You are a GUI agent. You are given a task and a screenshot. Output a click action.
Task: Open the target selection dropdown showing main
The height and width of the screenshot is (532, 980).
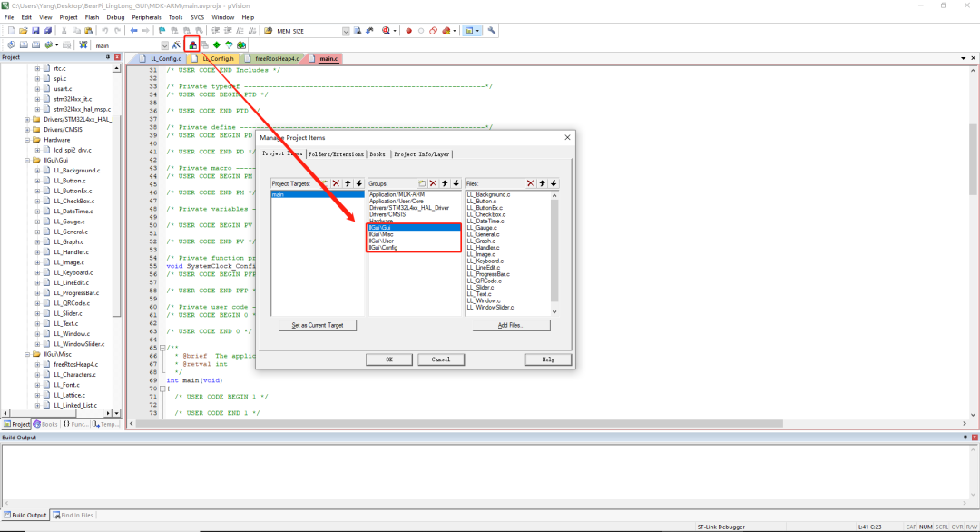point(164,44)
